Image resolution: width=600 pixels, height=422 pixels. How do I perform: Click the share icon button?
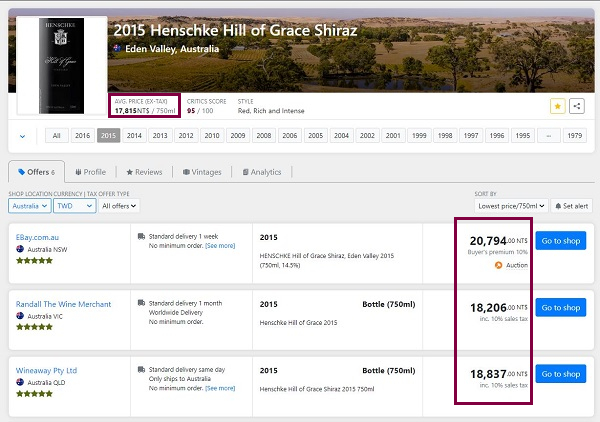pyautogui.click(x=577, y=106)
